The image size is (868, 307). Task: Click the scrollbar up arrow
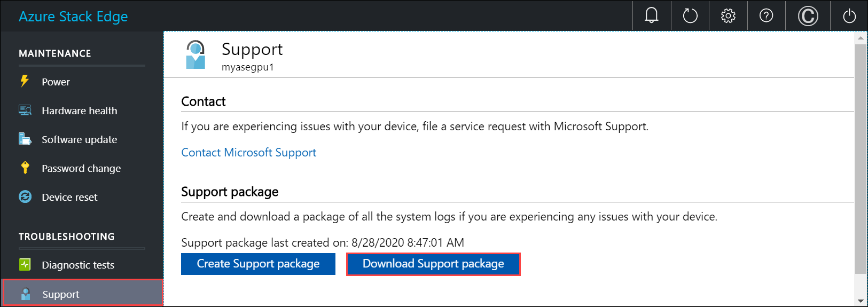point(861,38)
